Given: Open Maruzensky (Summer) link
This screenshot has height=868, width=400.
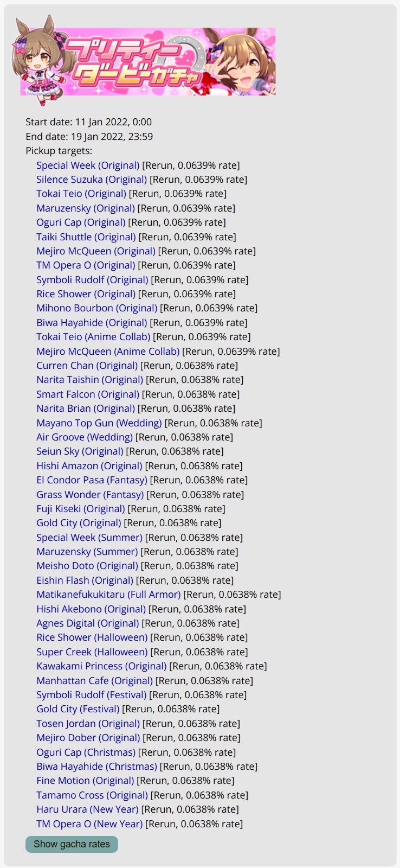Looking at the screenshot, I should 87,552.
